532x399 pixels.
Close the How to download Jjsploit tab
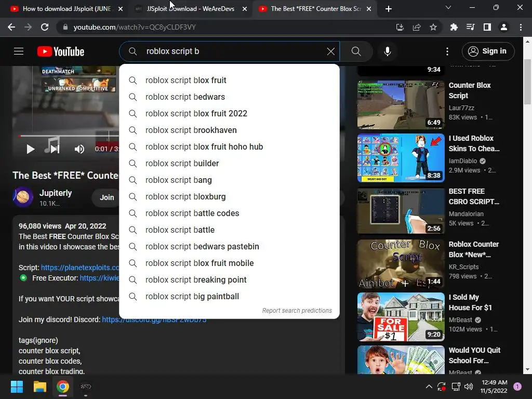coord(121,9)
